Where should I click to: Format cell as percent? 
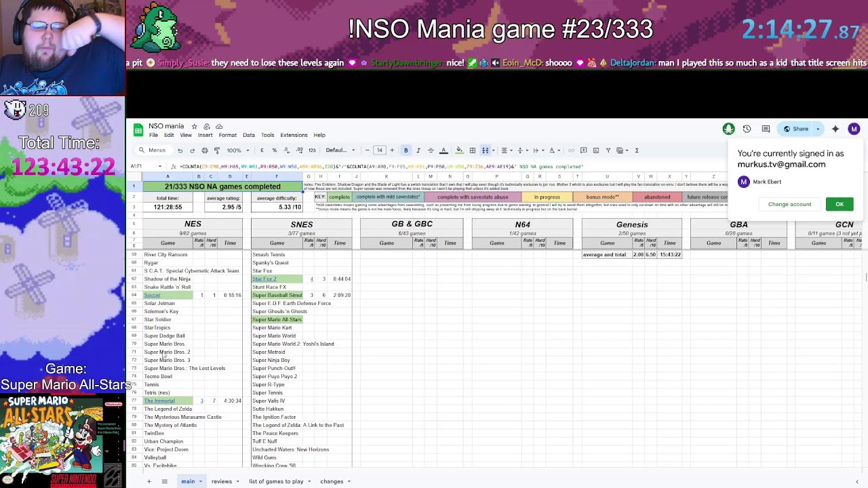274,150
